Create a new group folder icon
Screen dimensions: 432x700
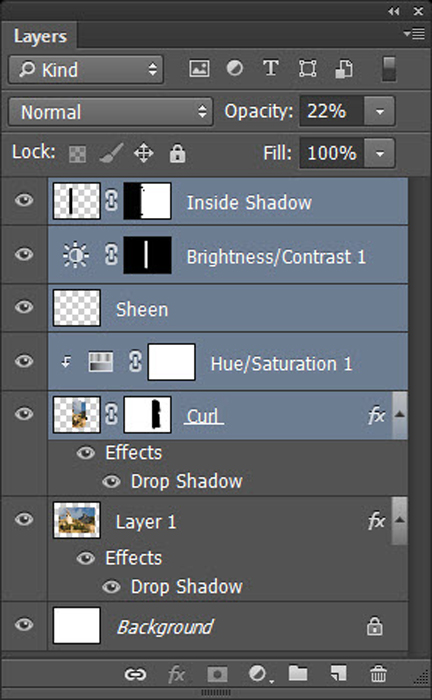(x=298, y=673)
